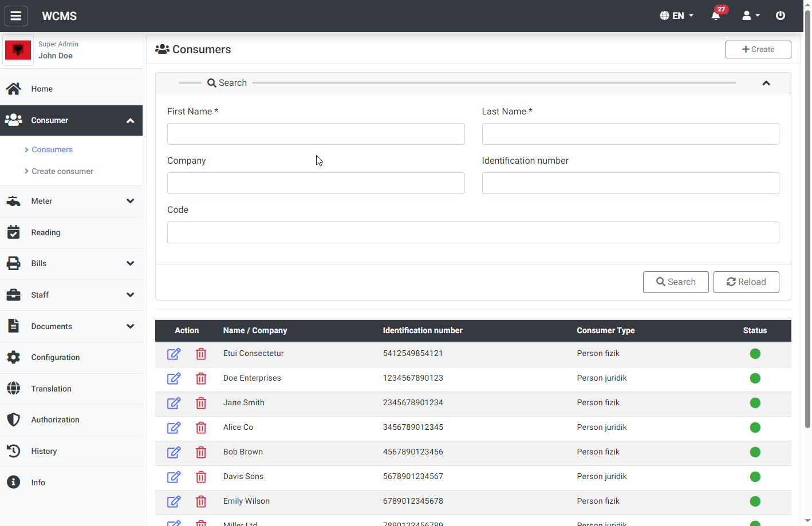Click the WCMS brand title

click(x=60, y=16)
